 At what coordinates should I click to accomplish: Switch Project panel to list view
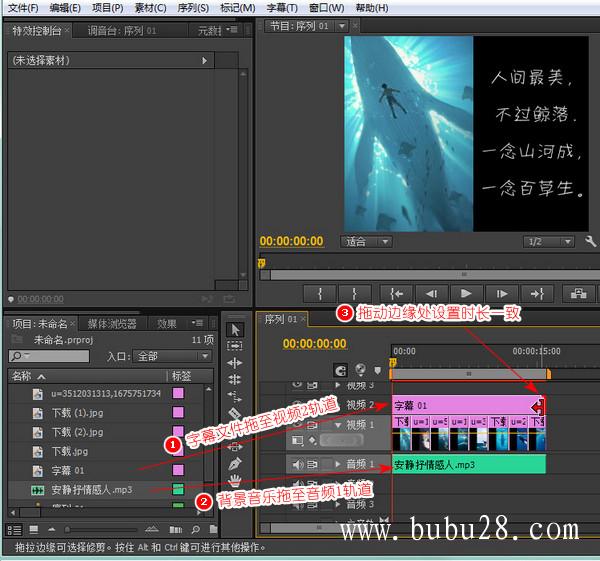pos(15,530)
